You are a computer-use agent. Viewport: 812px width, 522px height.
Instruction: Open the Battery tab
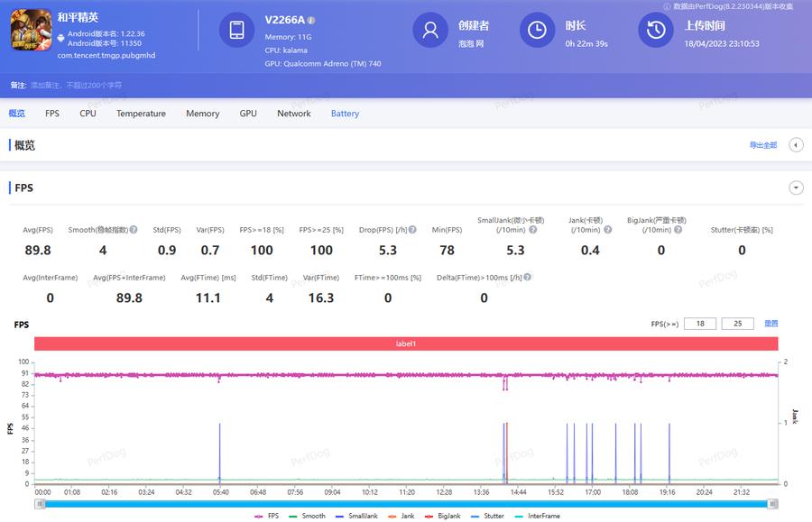[345, 114]
